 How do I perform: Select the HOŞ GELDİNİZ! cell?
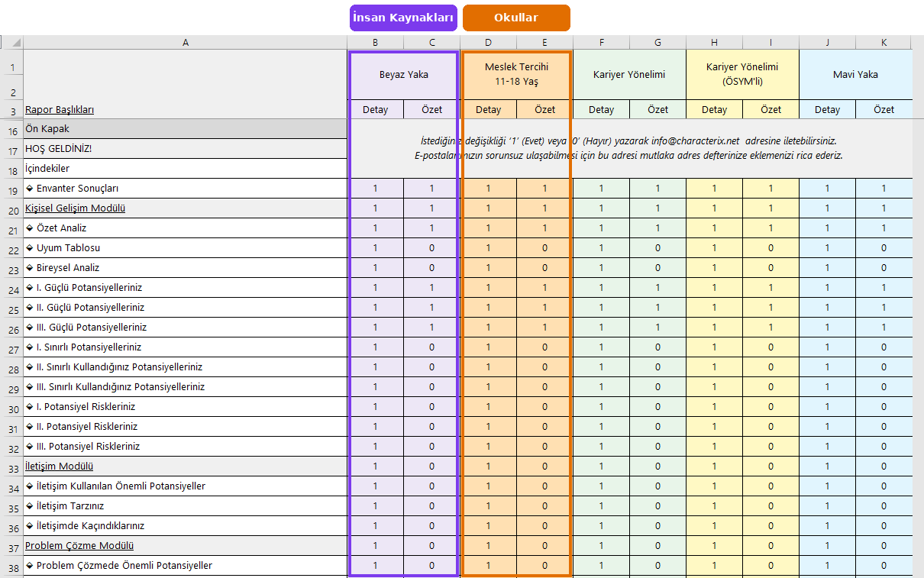click(186, 149)
